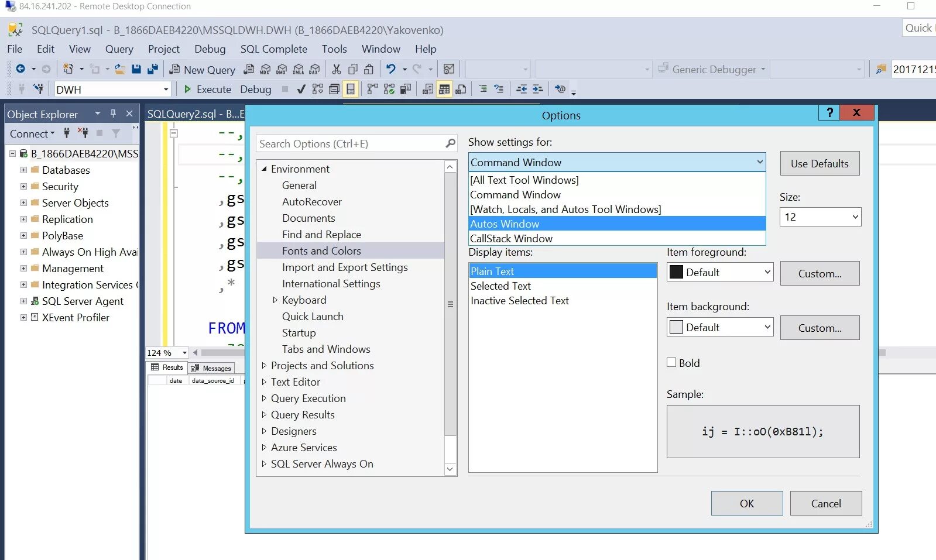Click the Paste clipboard icon

369,69
